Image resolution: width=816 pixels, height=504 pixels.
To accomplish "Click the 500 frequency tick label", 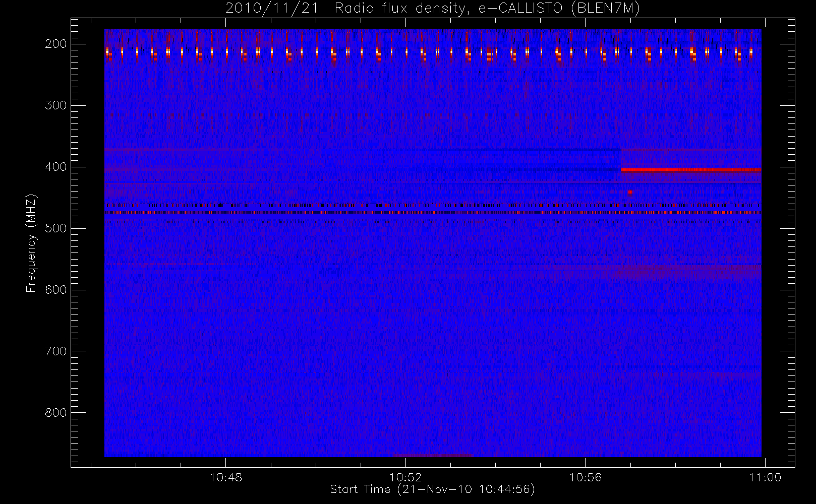I will (56, 228).
